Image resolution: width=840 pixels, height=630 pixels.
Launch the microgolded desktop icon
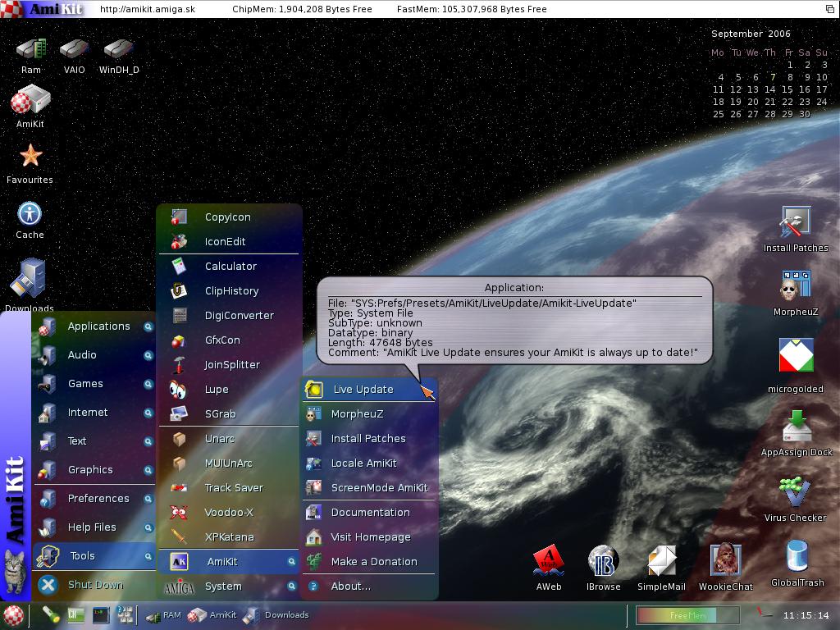tap(796, 354)
